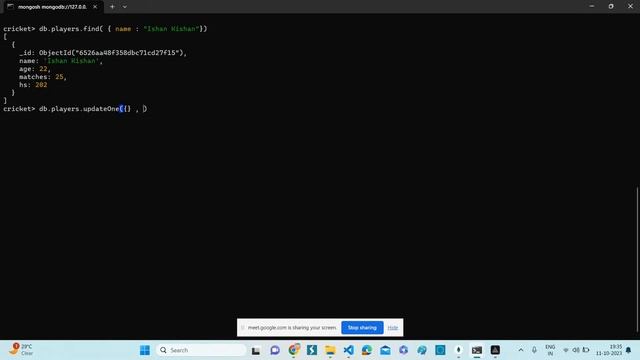Show hidden system tray icons

[x=521, y=350]
